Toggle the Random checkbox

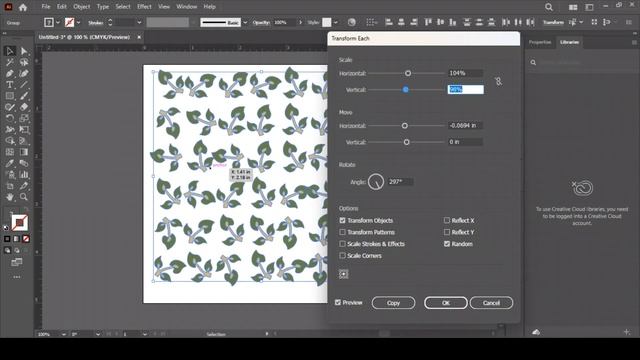pos(447,244)
